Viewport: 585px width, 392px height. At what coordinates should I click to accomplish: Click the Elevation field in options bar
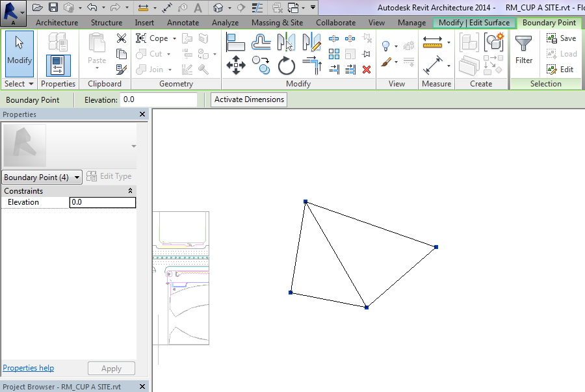159,99
